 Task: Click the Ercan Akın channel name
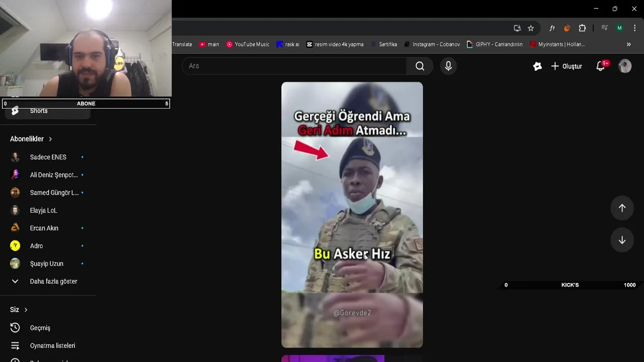coord(44,228)
